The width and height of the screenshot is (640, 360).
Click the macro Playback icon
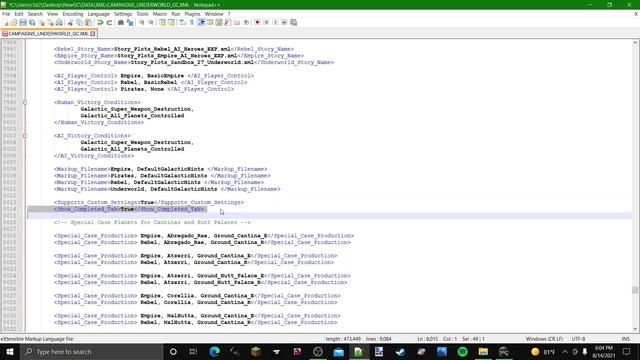point(275,22)
